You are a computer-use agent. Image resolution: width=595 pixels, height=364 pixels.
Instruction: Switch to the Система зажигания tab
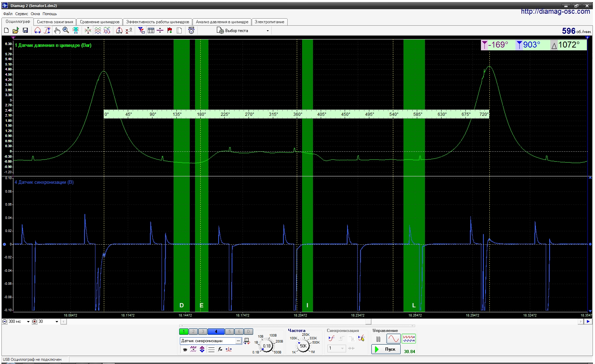point(55,22)
